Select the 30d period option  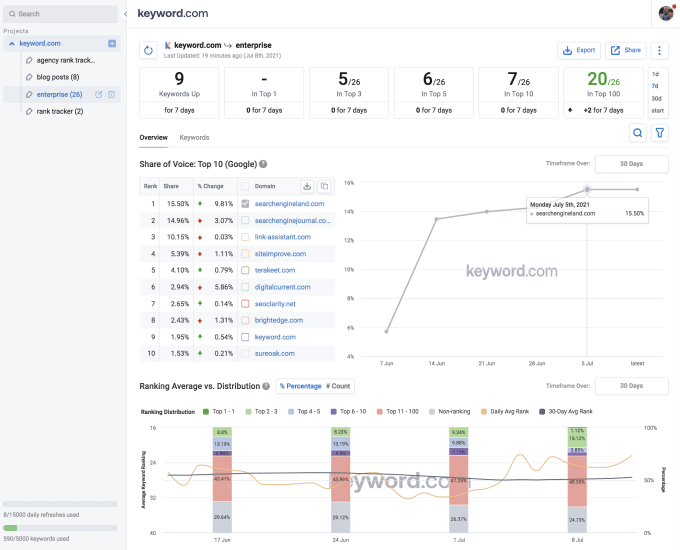(x=656, y=98)
